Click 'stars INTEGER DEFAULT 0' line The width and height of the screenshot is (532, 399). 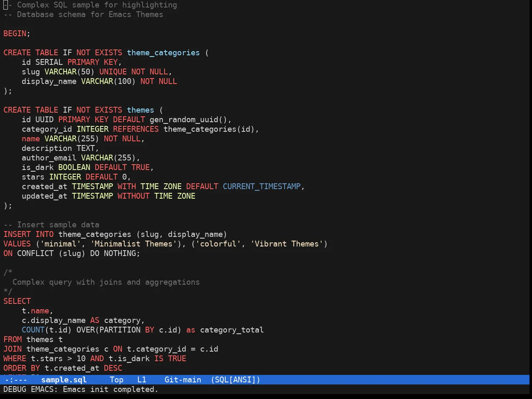click(x=76, y=177)
